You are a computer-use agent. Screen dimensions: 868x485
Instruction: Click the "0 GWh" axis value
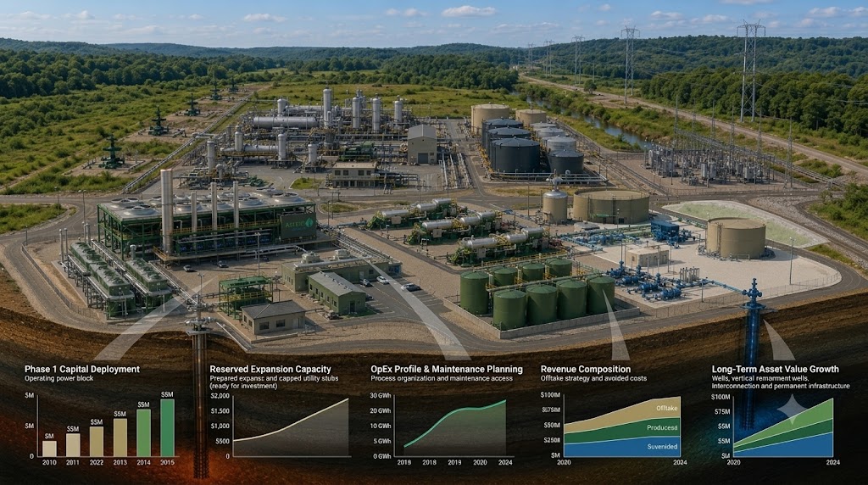[382, 456]
